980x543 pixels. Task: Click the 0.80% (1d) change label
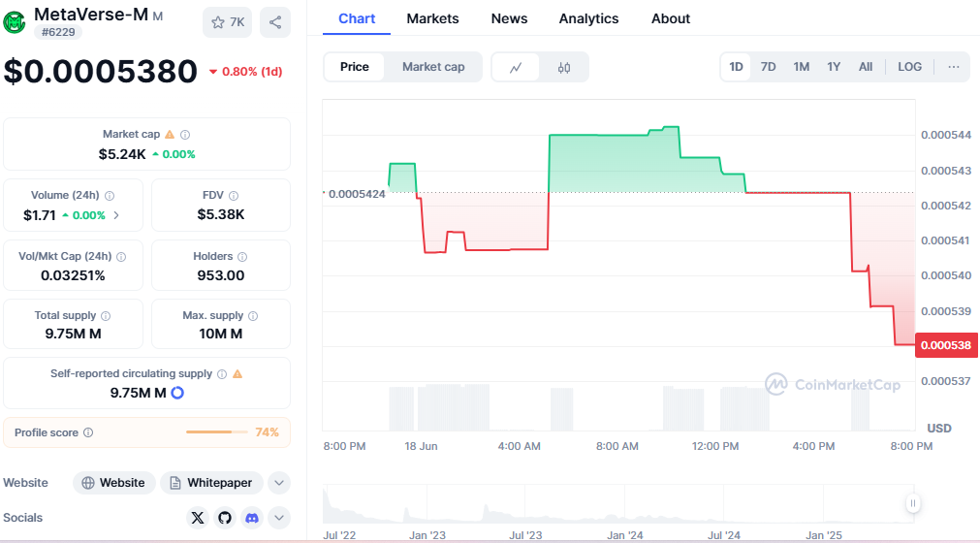click(245, 72)
